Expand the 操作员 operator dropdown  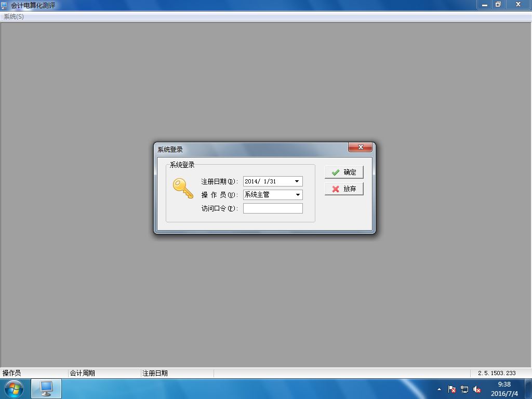point(298,195)
